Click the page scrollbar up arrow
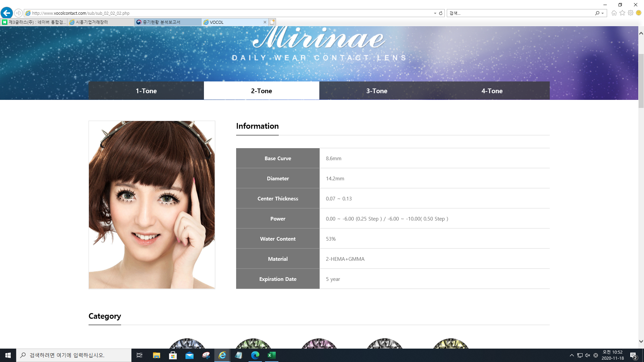The width and height of the screenshot is (644, 362). point(641,33)
